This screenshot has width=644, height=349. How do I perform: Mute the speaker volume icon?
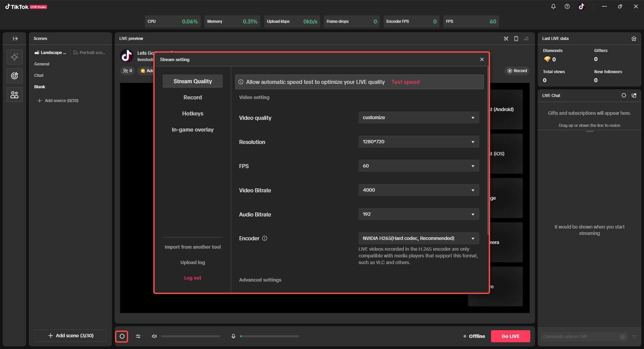[154, 336]
